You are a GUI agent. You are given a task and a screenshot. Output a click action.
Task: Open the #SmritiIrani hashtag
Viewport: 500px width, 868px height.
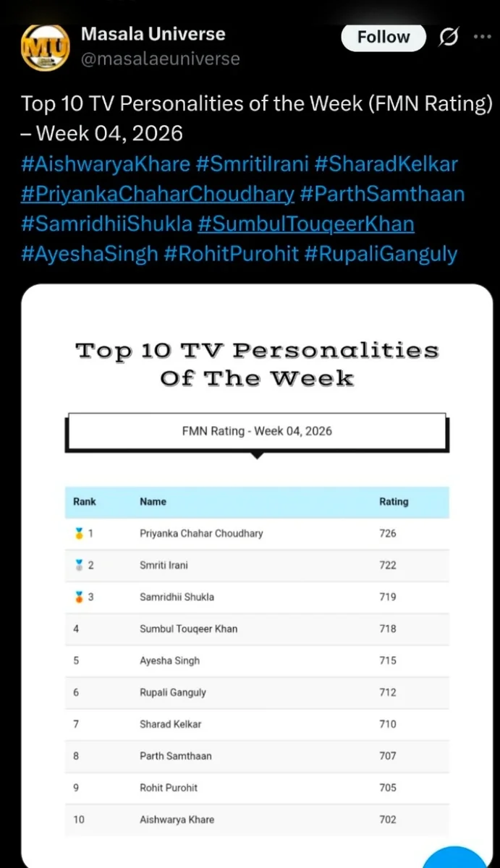point(253,164)
